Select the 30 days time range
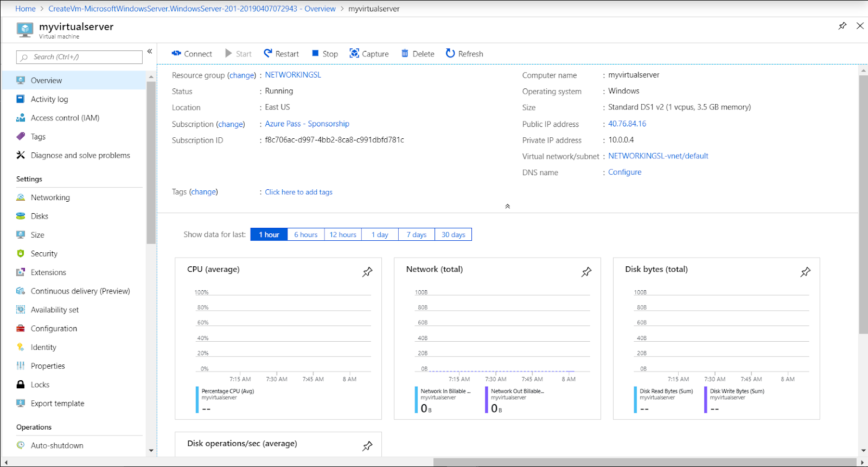Viewport: 868px width, 467px height. point(454,234)
